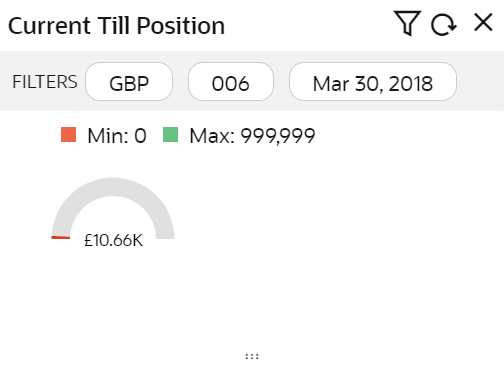This screenshot has width=504, height=373.
Task: Open the Mar 30, 2018 date filter
Action: point(373,82)
